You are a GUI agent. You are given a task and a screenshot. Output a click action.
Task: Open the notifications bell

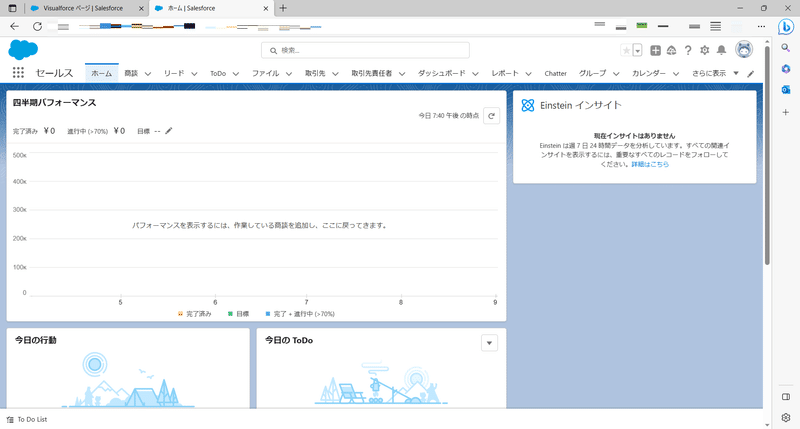tap(721, 50)
